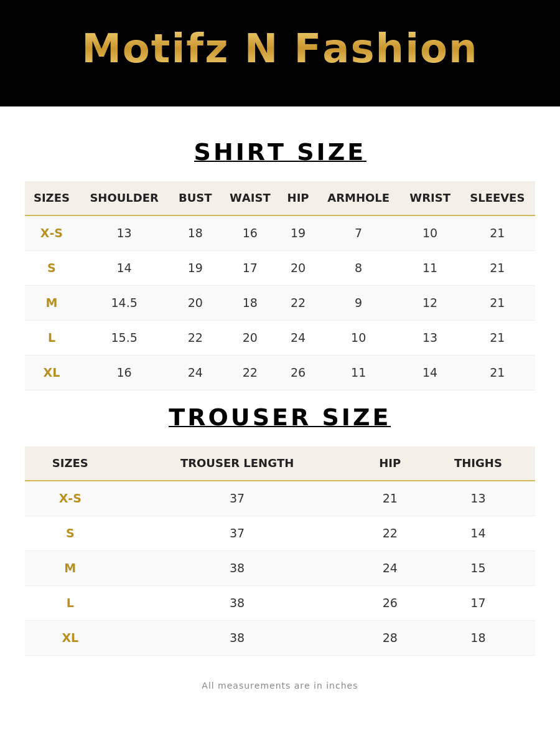Click shoulder value 14.5 for size M
Screen dimensions: 560x741
(x=124, y=303)
